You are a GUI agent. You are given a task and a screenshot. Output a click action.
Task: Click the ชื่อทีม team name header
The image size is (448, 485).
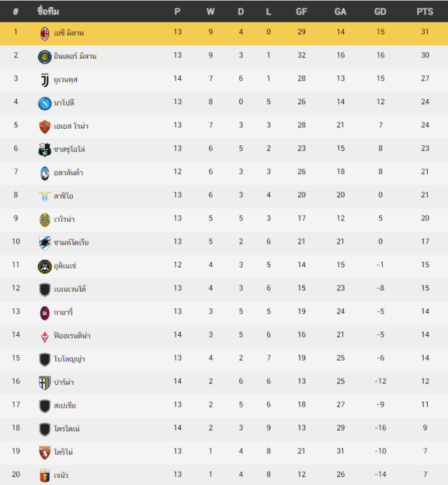coord(48,11)
